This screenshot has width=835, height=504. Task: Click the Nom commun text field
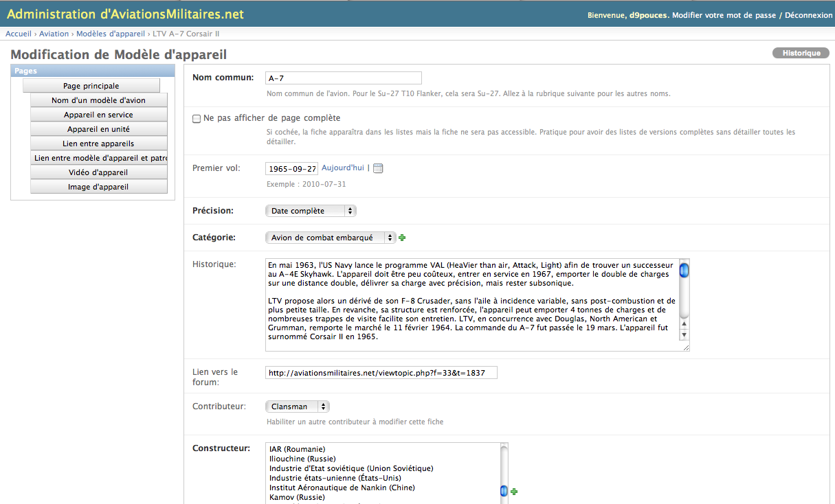[343, 78]
